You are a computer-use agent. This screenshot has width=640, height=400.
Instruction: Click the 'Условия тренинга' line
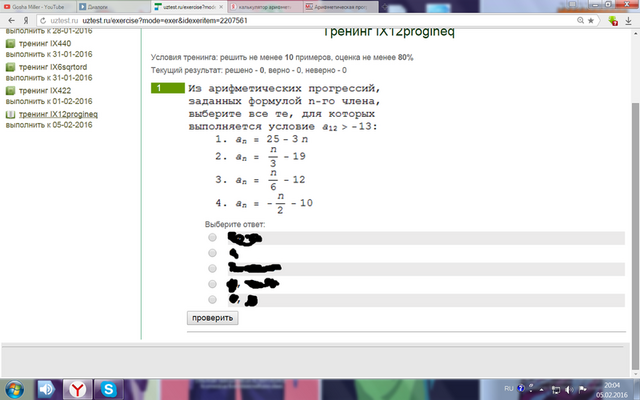pos(282,58)
